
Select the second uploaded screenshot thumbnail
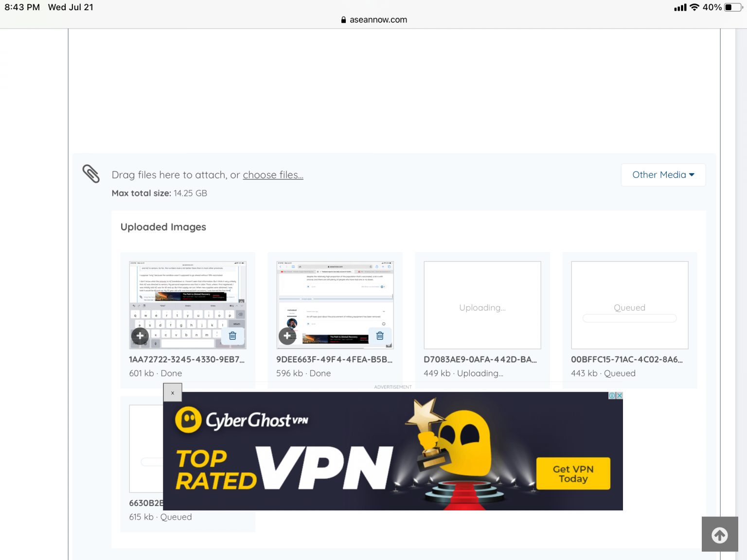click(x=335, y=297)
